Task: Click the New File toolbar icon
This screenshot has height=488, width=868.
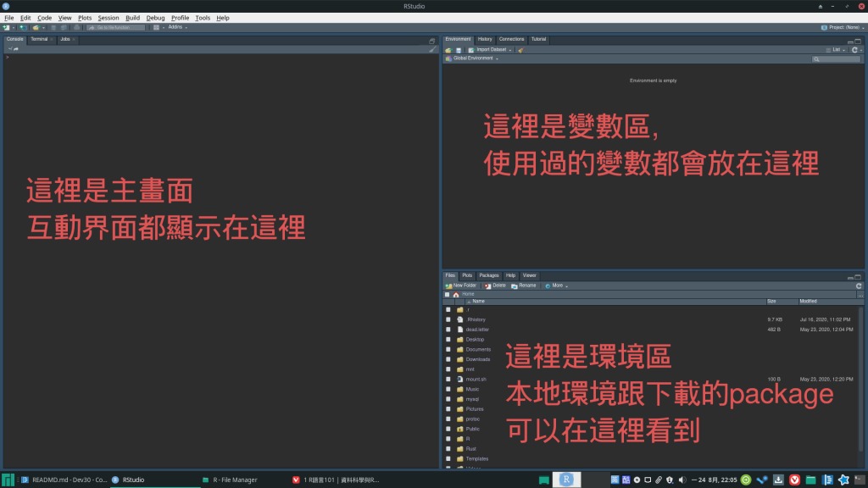Action: [6, 27]
